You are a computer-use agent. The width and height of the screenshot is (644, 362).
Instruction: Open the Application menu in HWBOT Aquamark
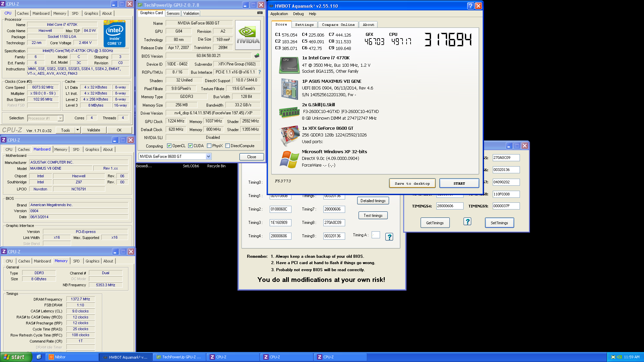point(279,14)
